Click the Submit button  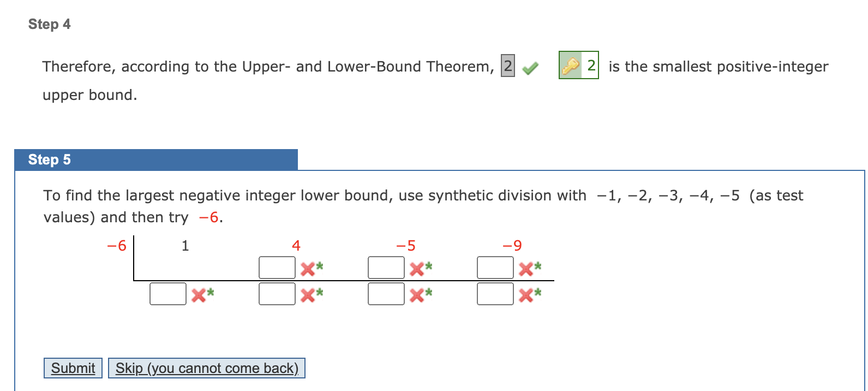[x=73, y=368]
